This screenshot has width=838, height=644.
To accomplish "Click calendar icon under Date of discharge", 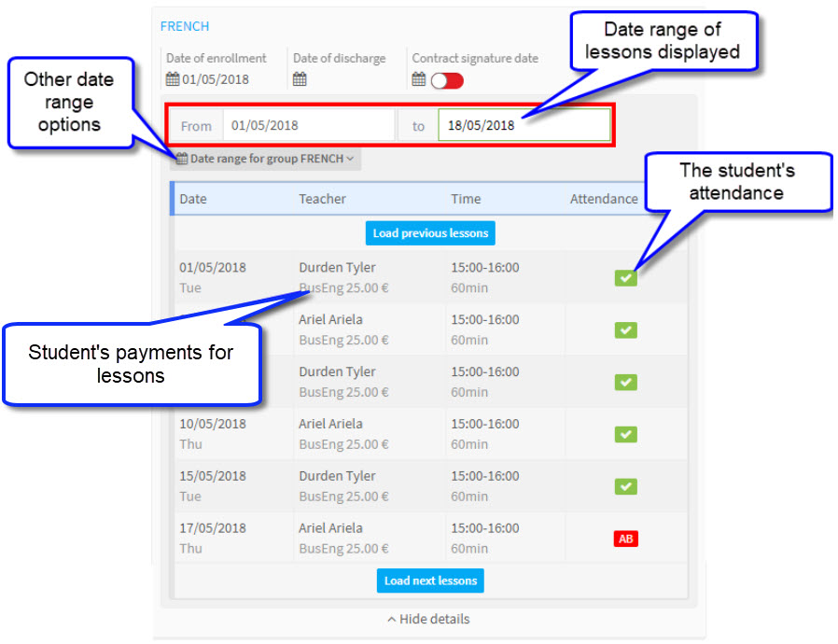I will pos(300,79).
